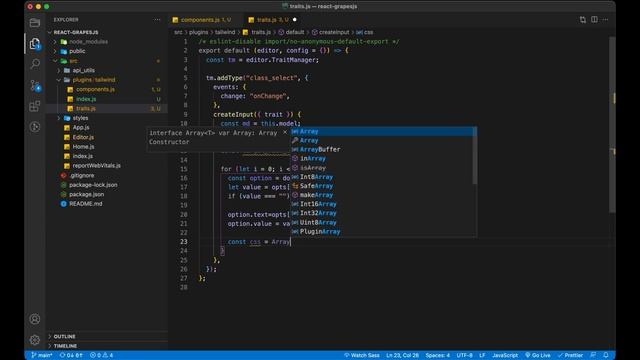Open the Accounts menu icon
This screenshot has width=640, height=360.
coord(35,319)
